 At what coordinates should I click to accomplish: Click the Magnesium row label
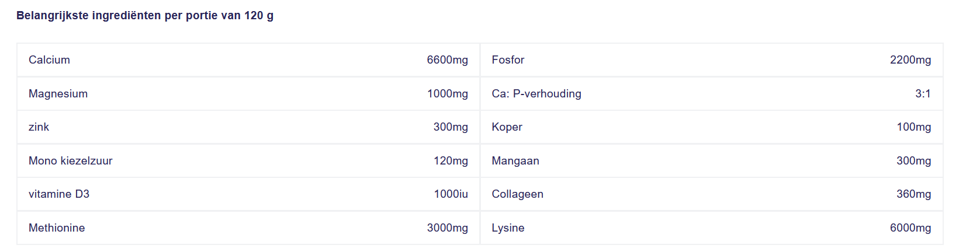coord(58,94)
